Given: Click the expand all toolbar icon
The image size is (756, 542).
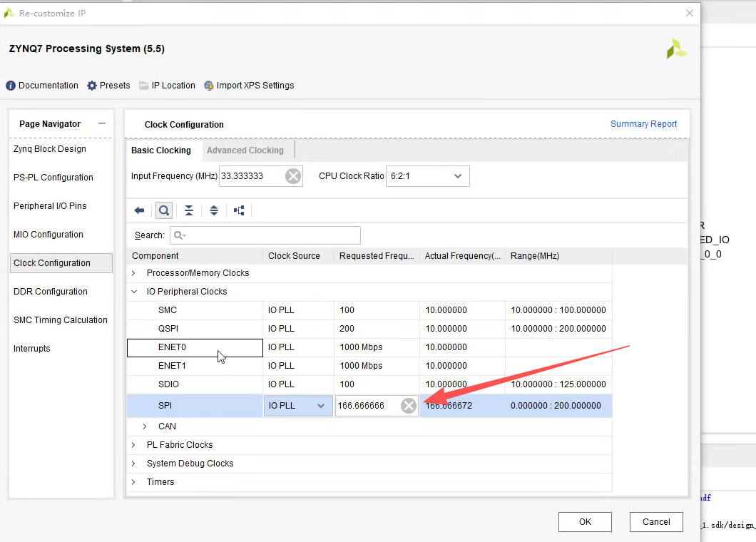Looking at the screenshot, I should (x=214, y=210).
